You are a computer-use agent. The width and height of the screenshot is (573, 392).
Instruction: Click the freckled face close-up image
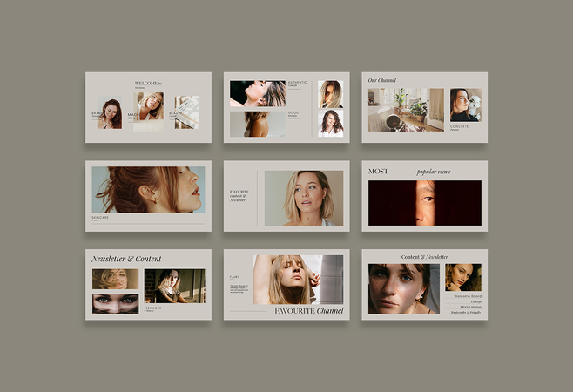(x=403, y=289)
